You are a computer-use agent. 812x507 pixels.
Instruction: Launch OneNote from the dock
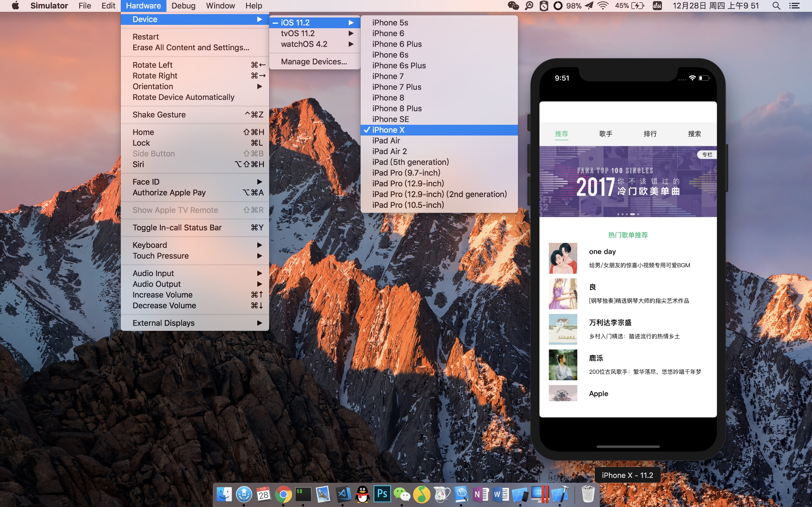(x=481, y=494)
